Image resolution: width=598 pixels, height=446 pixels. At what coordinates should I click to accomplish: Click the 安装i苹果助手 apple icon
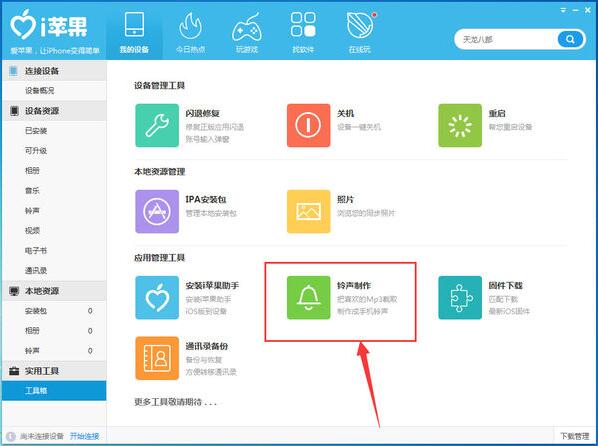point(157,298)
